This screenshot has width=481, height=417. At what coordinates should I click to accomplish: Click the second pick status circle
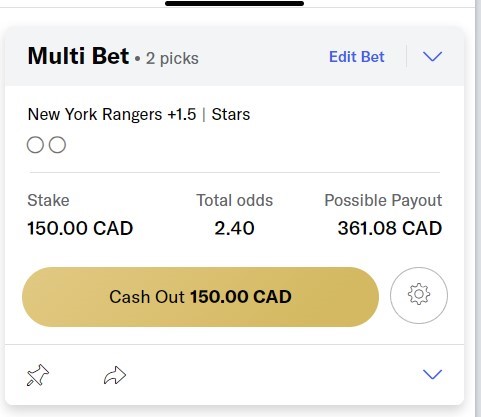pyautogui.click(x=57, y=145)
